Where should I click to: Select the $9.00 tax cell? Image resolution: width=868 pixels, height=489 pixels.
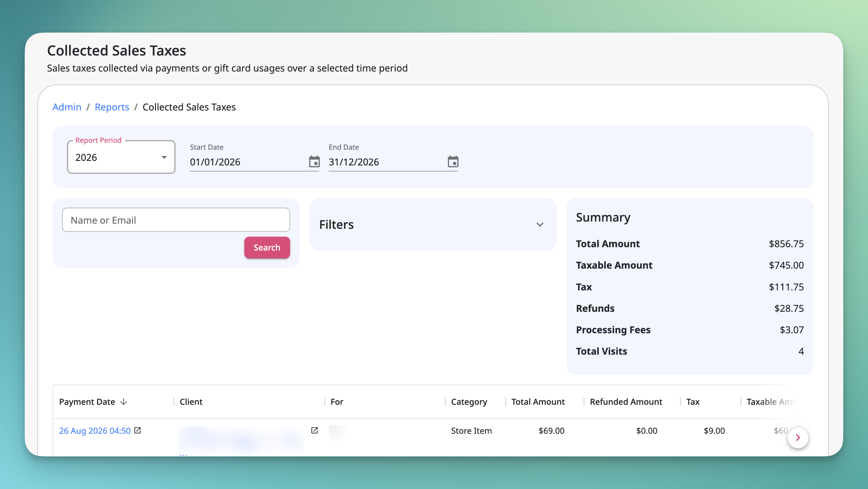[714, 431]
